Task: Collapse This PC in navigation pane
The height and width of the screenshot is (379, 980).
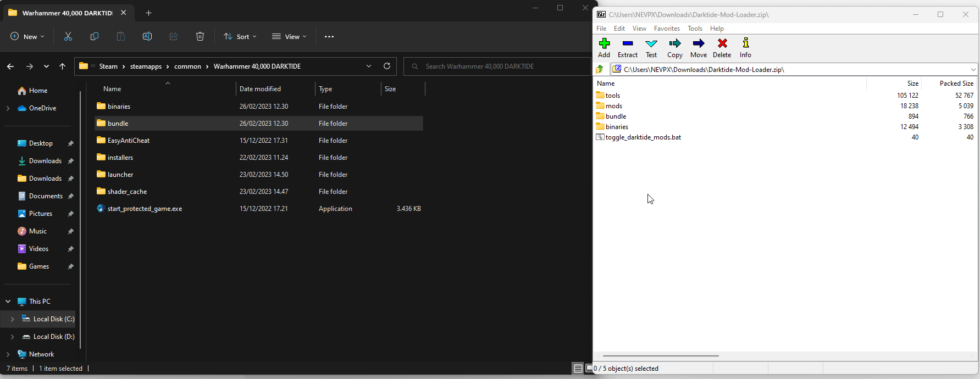Action: click(x=8, y=302)
